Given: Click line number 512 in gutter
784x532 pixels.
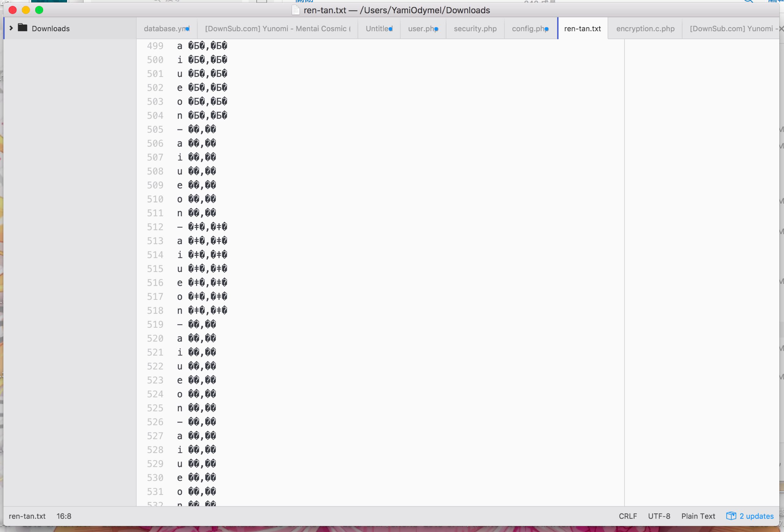Looking at the screenshot, I should click(x=155, y=227).
